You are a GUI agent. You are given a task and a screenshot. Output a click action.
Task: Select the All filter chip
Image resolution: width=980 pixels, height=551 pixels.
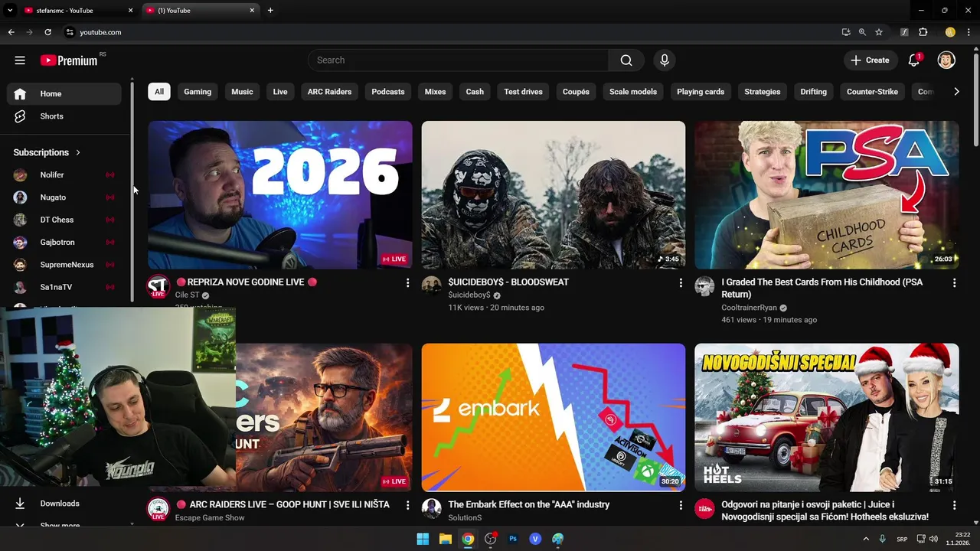click(x=159, y=92)
